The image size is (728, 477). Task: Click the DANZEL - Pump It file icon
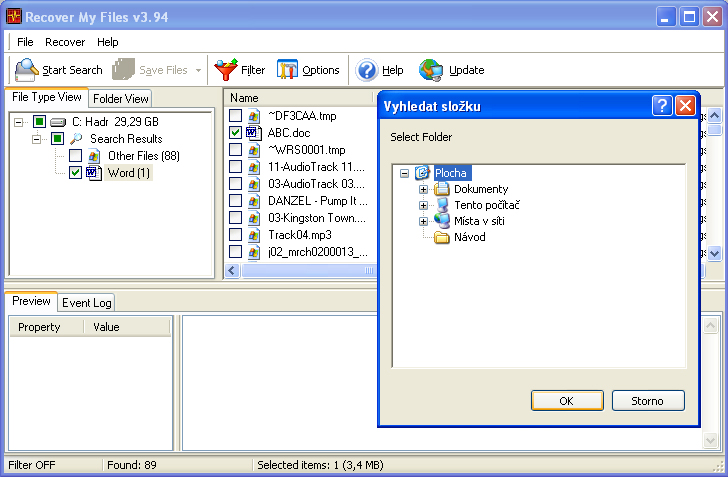click(254, 201)
